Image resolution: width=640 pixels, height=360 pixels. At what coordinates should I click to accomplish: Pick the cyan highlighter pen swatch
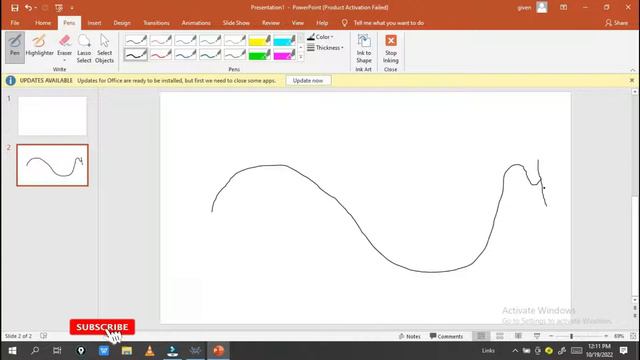click(x=284, y=40)
